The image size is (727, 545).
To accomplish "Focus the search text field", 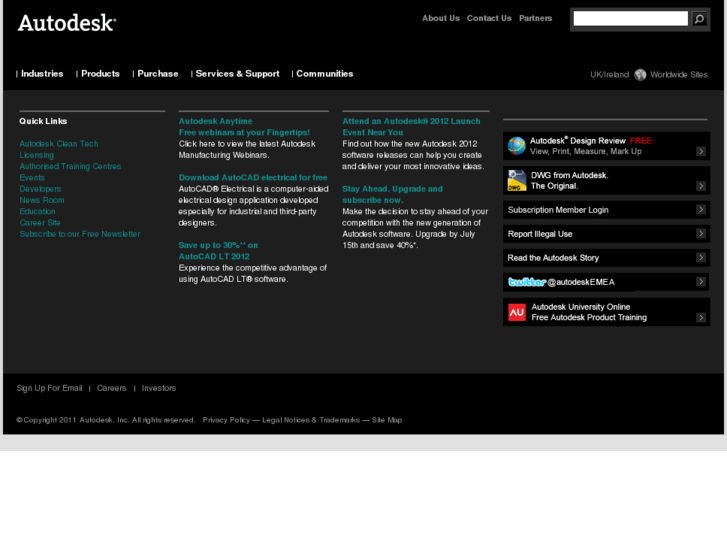I will (631, 19).
